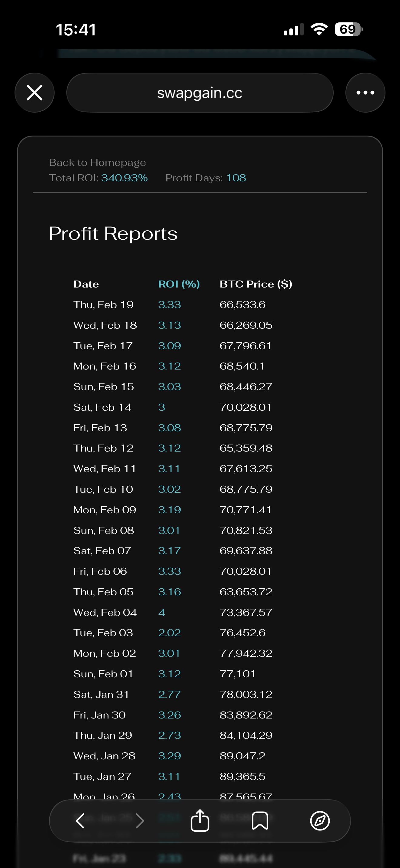Open in browser via compass icon
The height and width of the screenshot is (868, 400).
319,820
